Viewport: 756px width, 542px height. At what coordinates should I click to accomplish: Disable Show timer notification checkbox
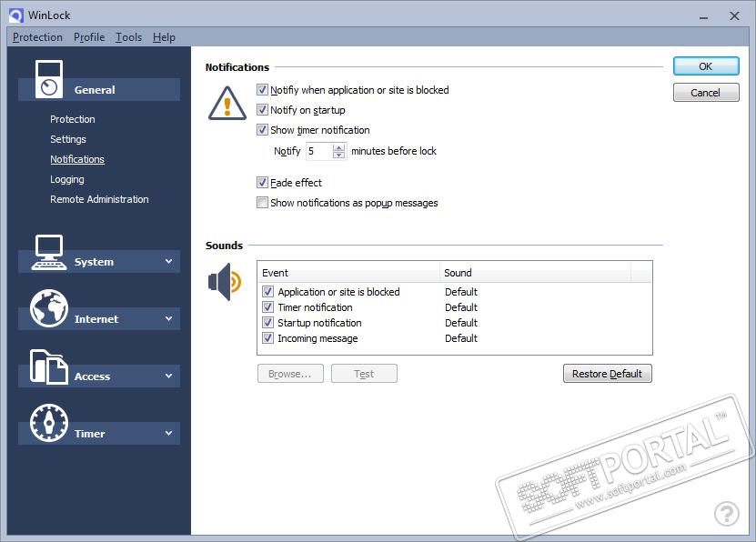[x=262, y=130]
